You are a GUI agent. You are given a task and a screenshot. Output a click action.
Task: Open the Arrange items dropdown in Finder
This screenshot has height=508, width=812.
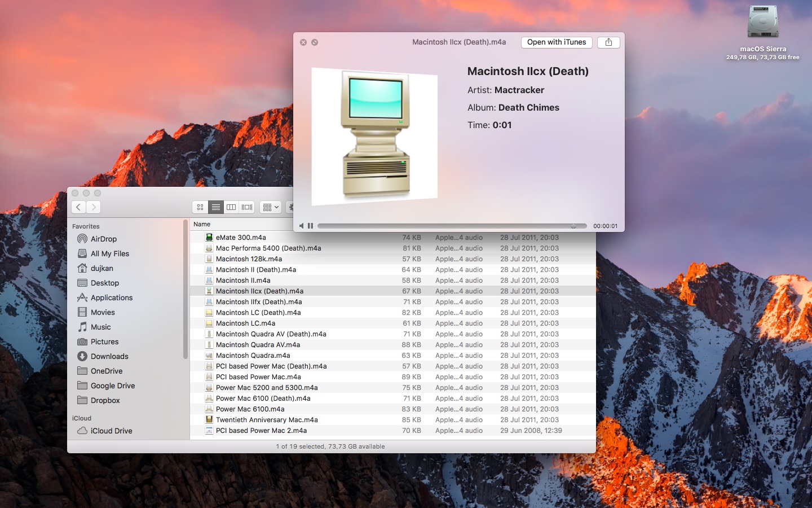(x=271, y=207)
